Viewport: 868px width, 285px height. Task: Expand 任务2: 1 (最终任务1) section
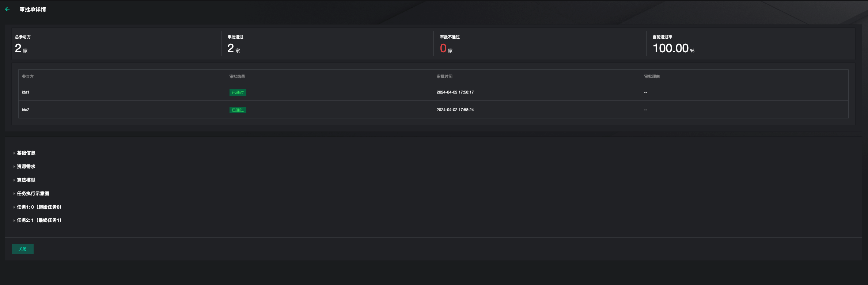pos(39,220)
